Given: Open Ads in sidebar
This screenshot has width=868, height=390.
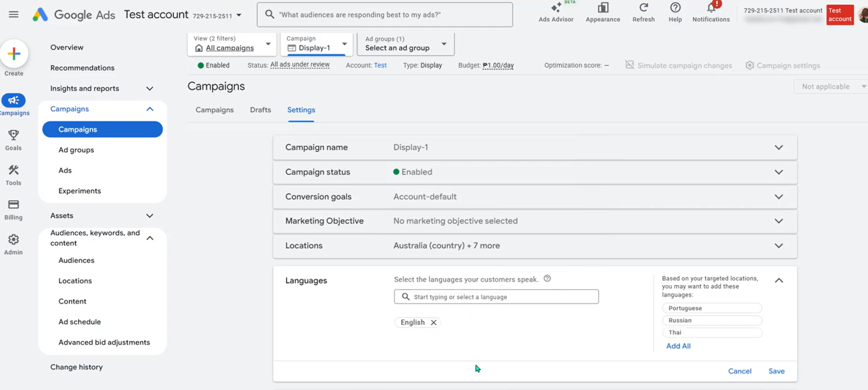Looking at the screenshot, I should 65,171.
